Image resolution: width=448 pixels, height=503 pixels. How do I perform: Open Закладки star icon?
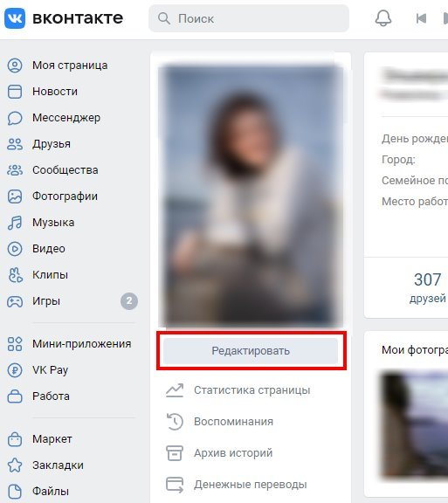tap(15, 465)
